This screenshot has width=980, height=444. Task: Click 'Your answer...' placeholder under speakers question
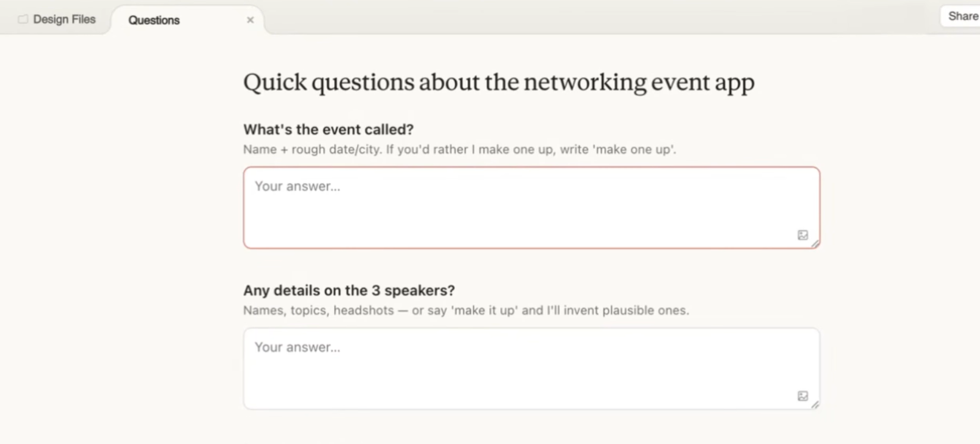coord(297,347)
